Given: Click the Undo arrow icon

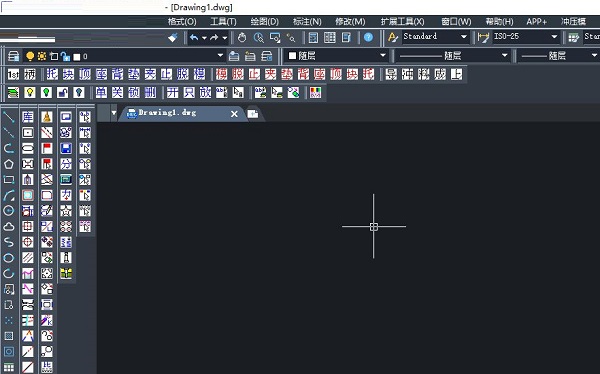Looking at the screenshot, I should pos(194,37).
